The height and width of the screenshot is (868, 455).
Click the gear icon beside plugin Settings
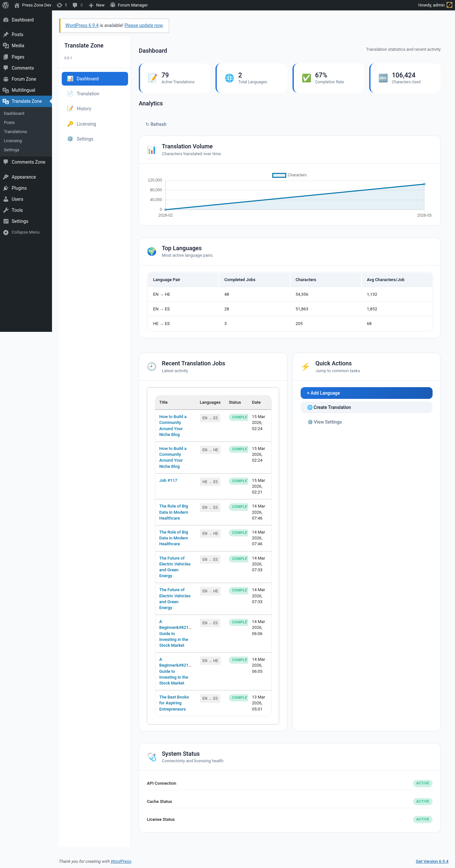click(x=70, y=139)
